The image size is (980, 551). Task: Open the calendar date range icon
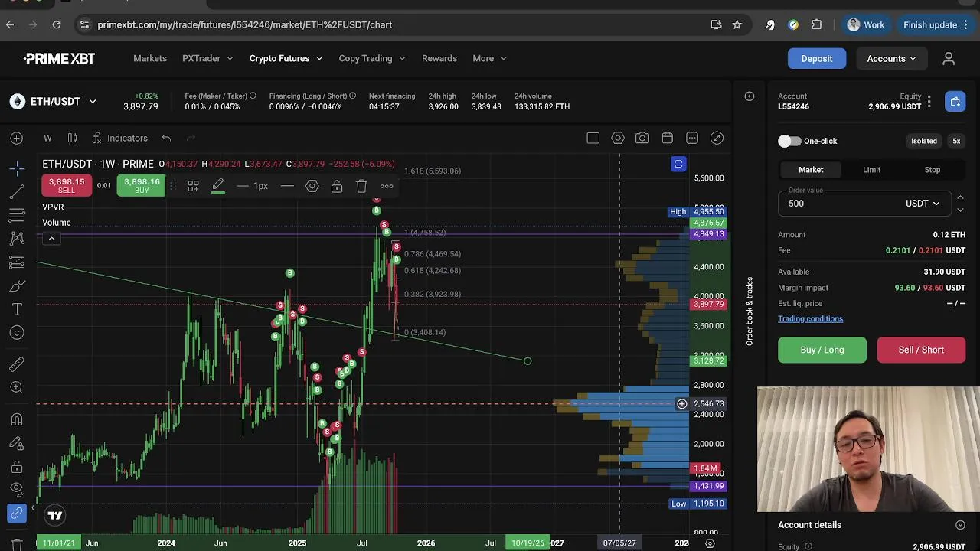(667, 139)
